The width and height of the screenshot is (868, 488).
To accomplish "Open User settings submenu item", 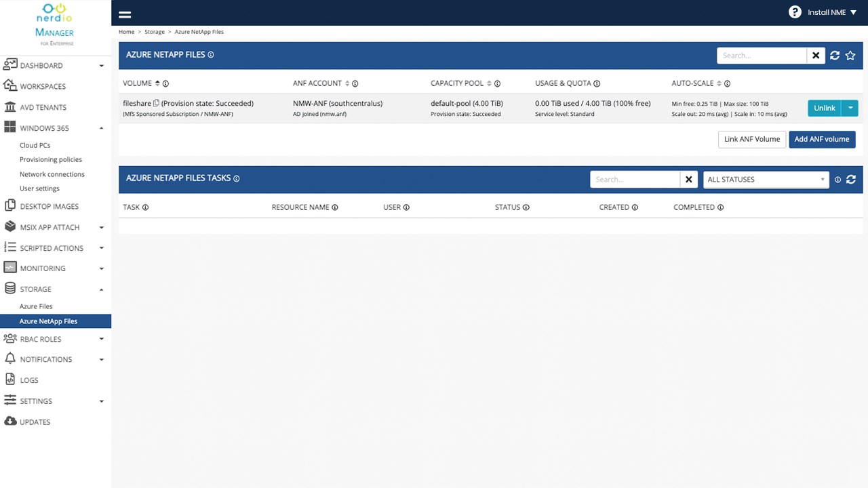I will (39, 188).
